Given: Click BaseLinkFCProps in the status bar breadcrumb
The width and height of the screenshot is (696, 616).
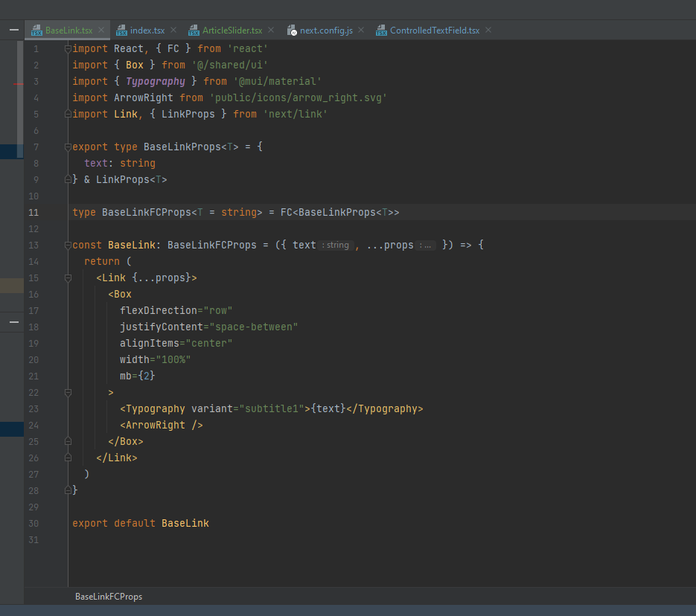Looking at the screenshot, I should [x=109, y=596].
